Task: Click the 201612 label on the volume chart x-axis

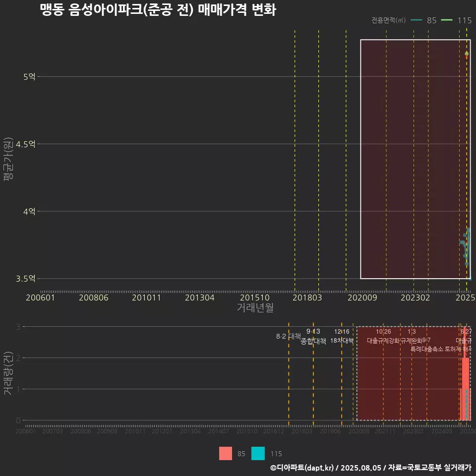Action: pos(273,431)
